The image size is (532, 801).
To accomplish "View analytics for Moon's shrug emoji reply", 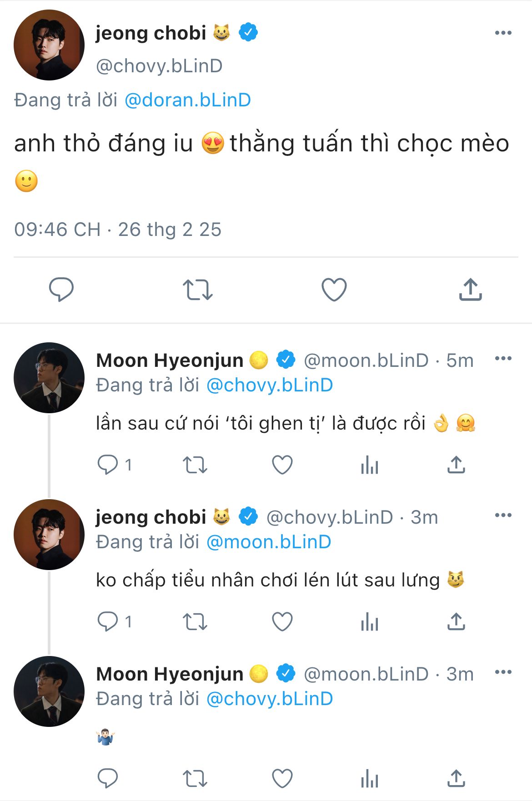I will point(369,778).
